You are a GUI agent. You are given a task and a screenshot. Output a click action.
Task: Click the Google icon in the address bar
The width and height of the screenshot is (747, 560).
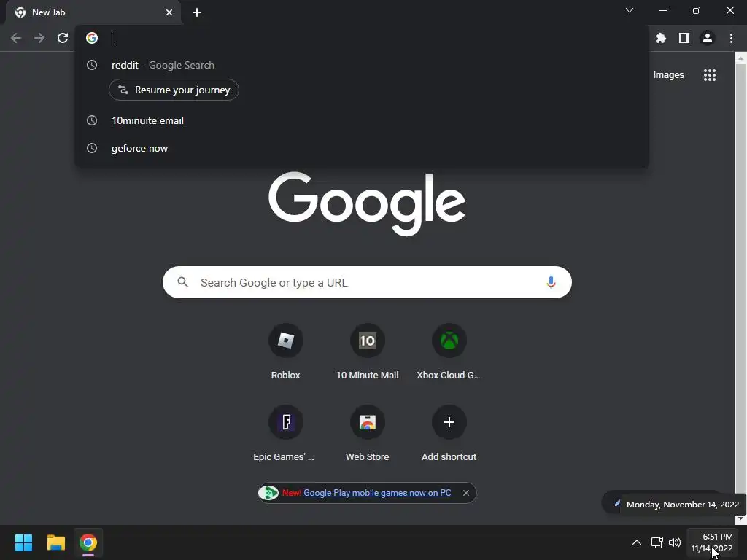[92, 38]
